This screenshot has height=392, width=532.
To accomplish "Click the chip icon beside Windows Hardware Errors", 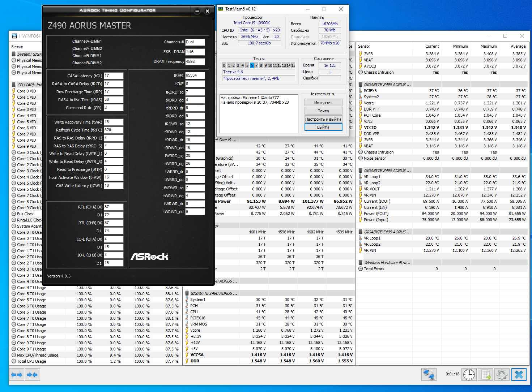I will click(x=361, y=263).
